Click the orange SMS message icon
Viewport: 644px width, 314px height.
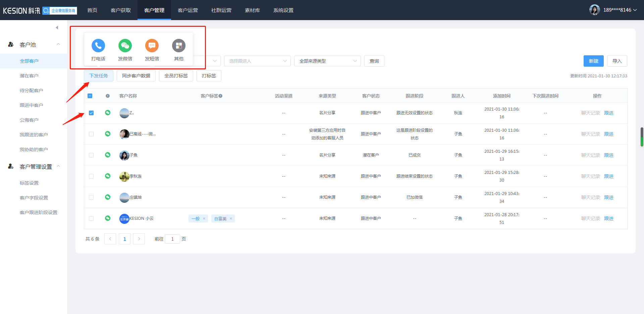click(x=152, y=46)
